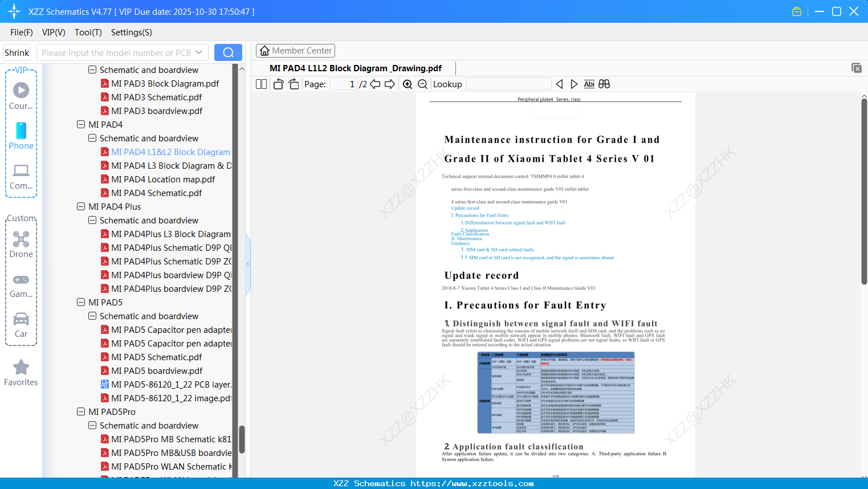Open MI PAD5 boardview.pdf
The image size is (868, 489).
click(x=157, y=371)
